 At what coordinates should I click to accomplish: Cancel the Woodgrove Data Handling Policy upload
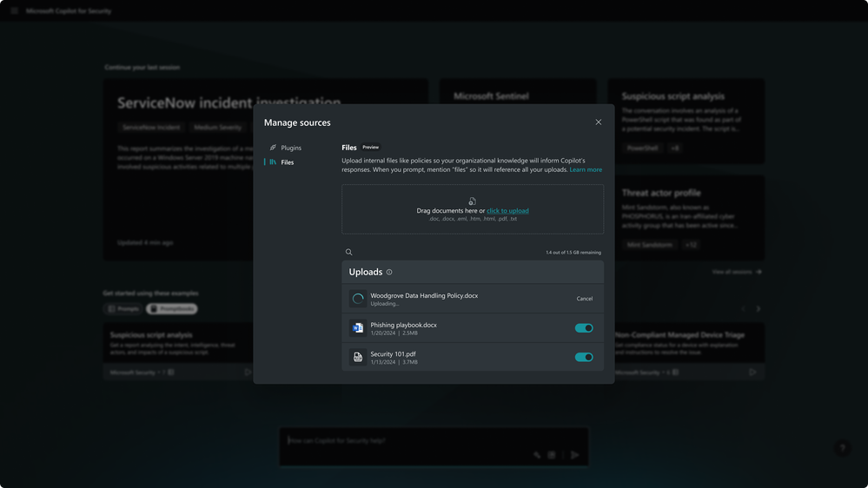pos(585,299)
